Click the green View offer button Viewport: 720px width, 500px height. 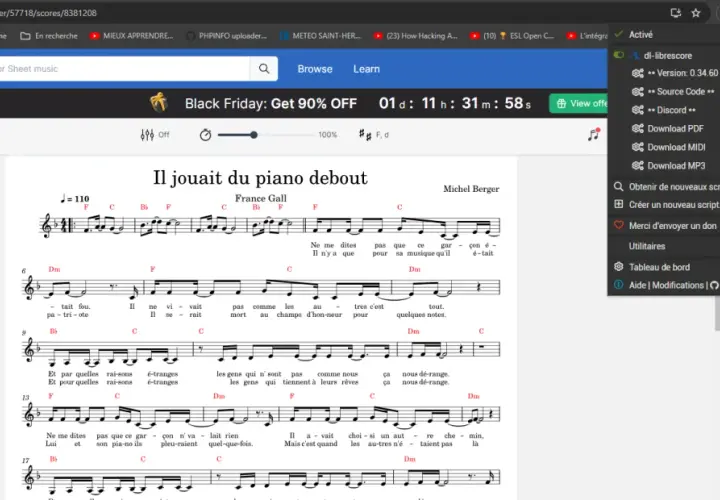[579, 103]
